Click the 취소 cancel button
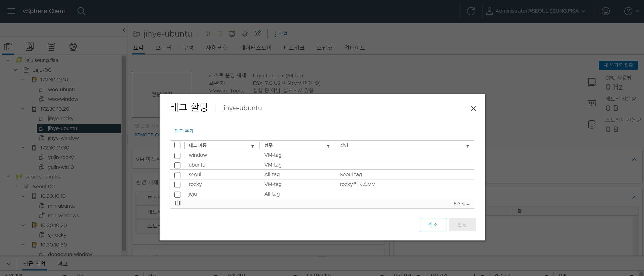Screen dimensions: 644x276 tap(433, 224)
